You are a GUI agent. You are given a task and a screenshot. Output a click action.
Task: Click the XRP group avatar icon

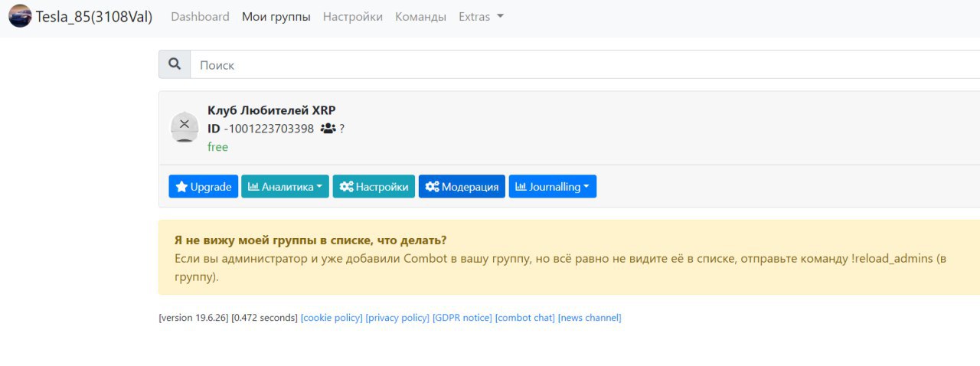185,127
